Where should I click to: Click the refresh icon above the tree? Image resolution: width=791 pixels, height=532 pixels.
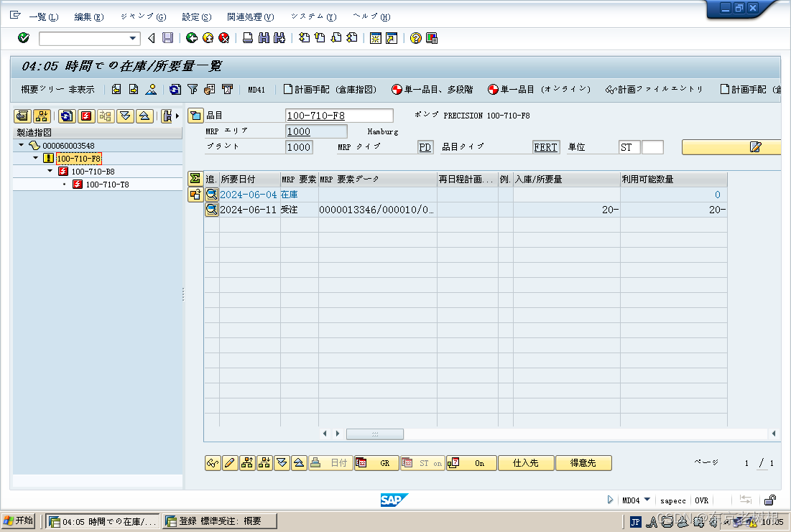67,116
